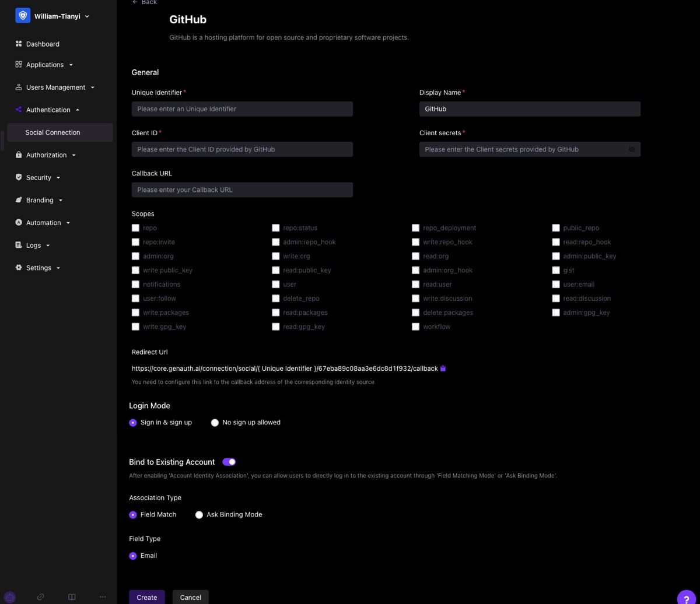Click the Branding icon in sidebar
This screenshot has width=700, height=604.
tap(19, 200)
